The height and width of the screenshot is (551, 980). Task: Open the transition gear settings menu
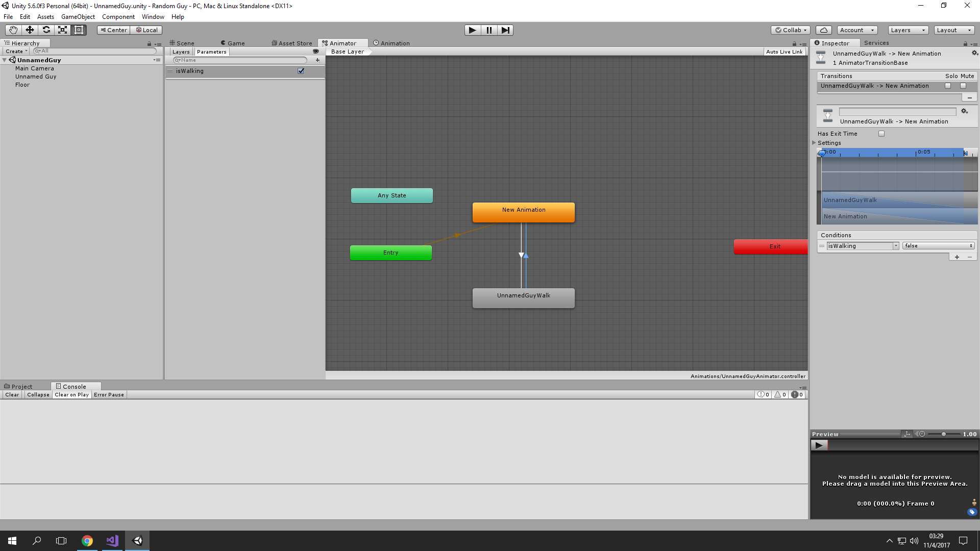pyautogui.click(x=964, y=111)
